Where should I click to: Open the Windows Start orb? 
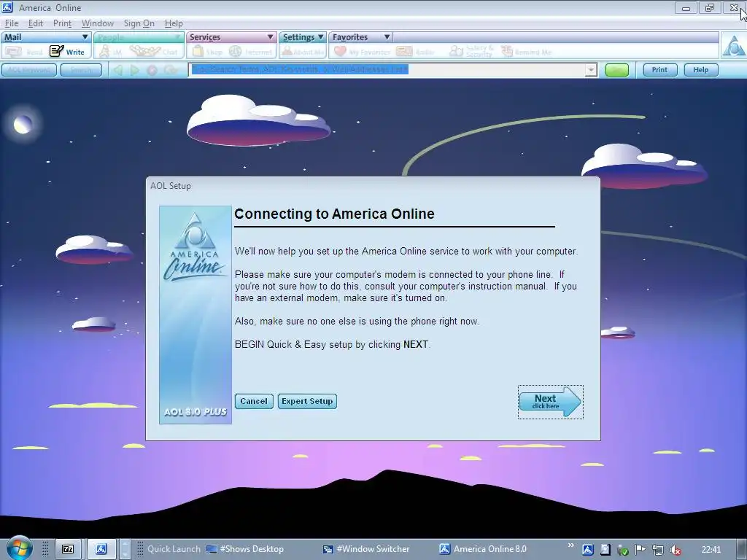(x=19, y=548)
